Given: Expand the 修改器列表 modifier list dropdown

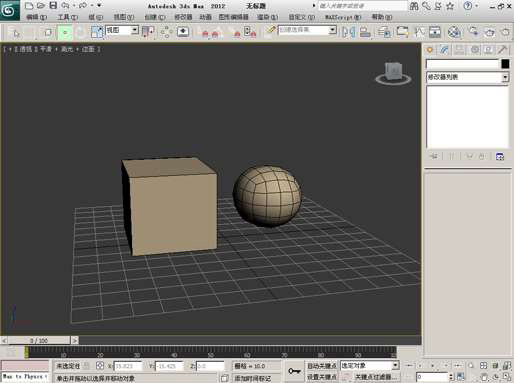Looking at the screenshot, I should coord(505,77).
